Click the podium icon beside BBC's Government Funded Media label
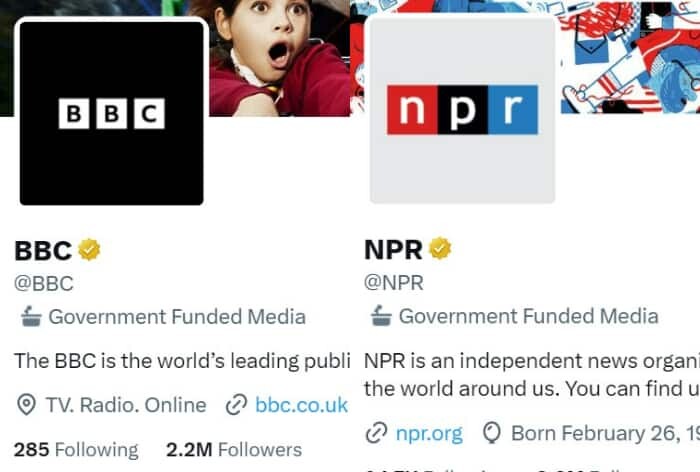700x472 pixels. 31,317
